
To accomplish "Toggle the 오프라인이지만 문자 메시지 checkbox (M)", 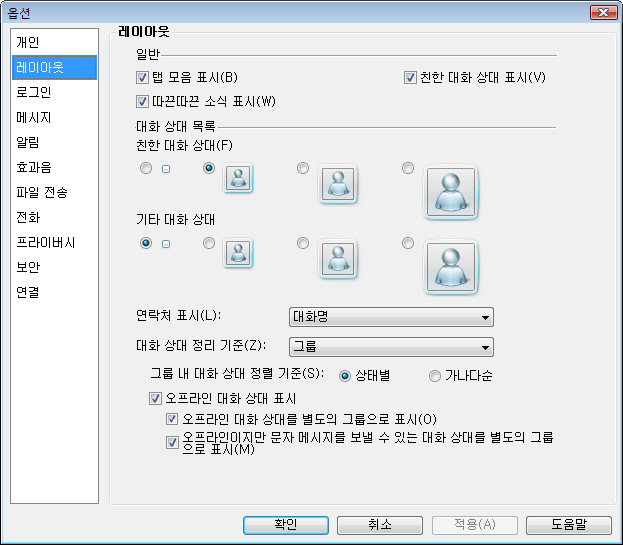I will (x=172, y=443).
